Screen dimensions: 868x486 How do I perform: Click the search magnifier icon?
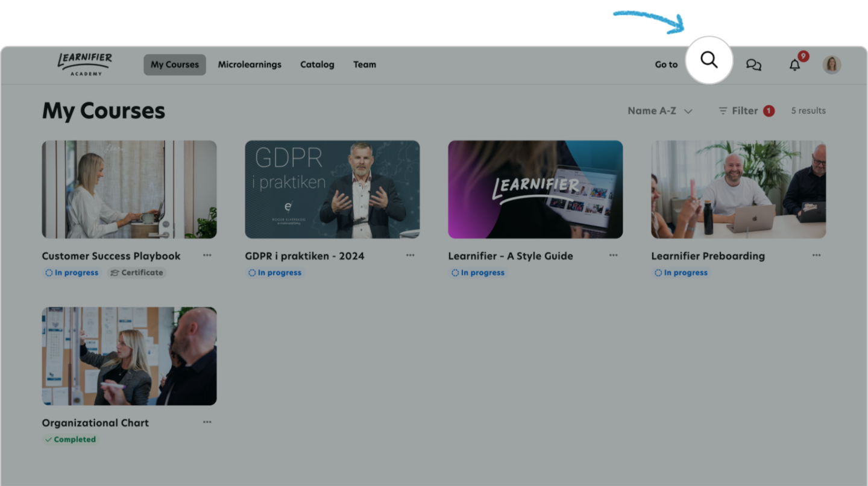click(x=709, y=60)
